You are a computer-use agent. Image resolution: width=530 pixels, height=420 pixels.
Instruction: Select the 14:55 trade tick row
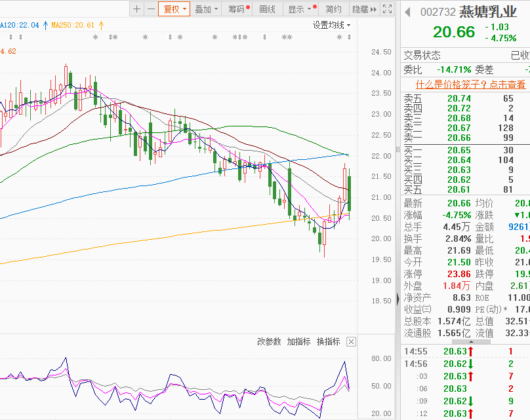465,351
